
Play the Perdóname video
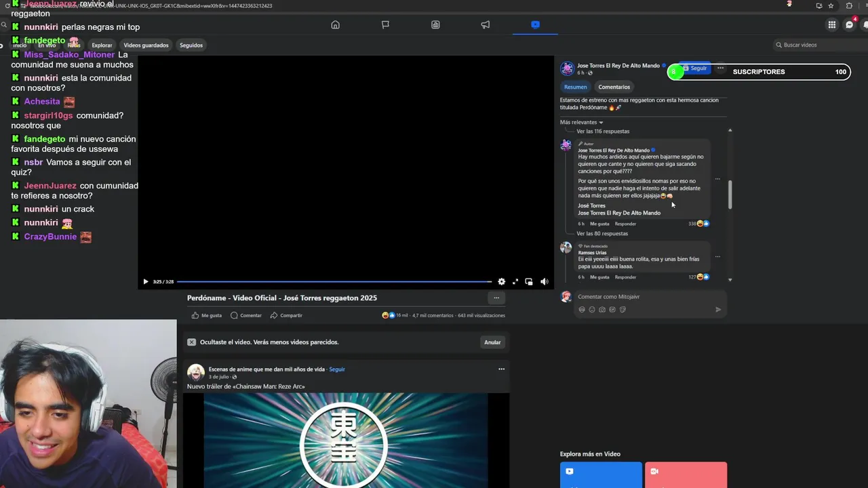[x=145, y=281]
